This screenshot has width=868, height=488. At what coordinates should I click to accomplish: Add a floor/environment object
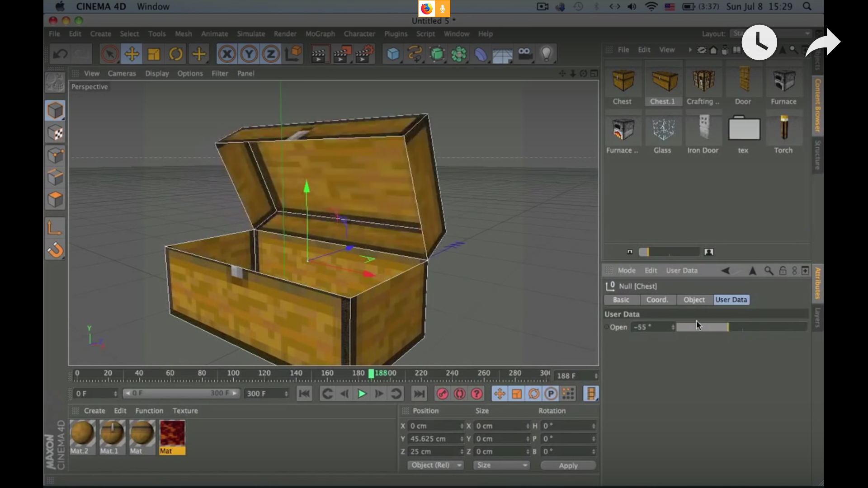pos(503,54)
